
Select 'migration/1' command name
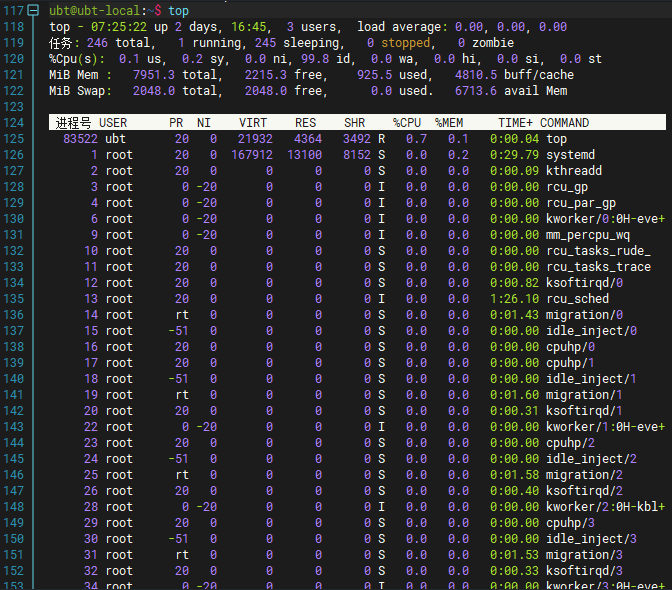[x=585, y=395]
